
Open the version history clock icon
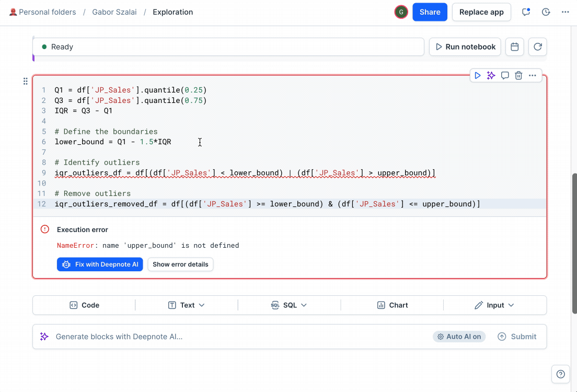(546, 12)
